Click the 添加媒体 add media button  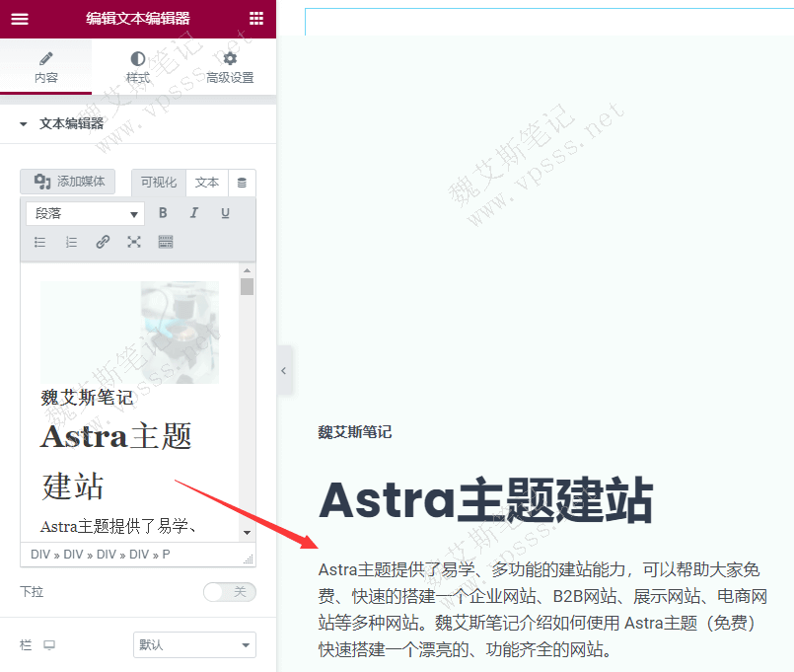click(x=67, y=182)
